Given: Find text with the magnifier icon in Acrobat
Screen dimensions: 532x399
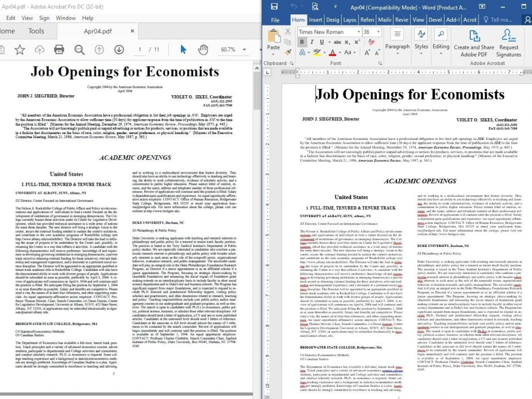Looking at the screenshot, I should click(79, 49).
